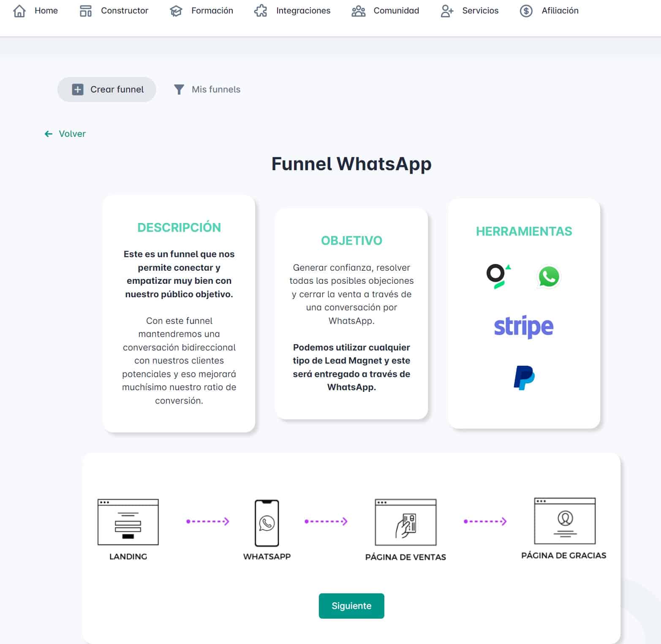Click the Stripe logo in Herramientas
Screen dimensions: 661x644
coord(523,326)
